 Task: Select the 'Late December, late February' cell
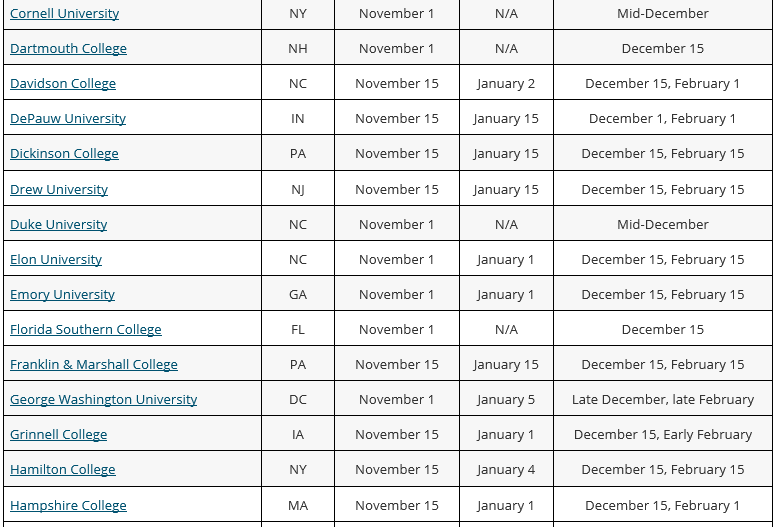[x=663, y=399]
